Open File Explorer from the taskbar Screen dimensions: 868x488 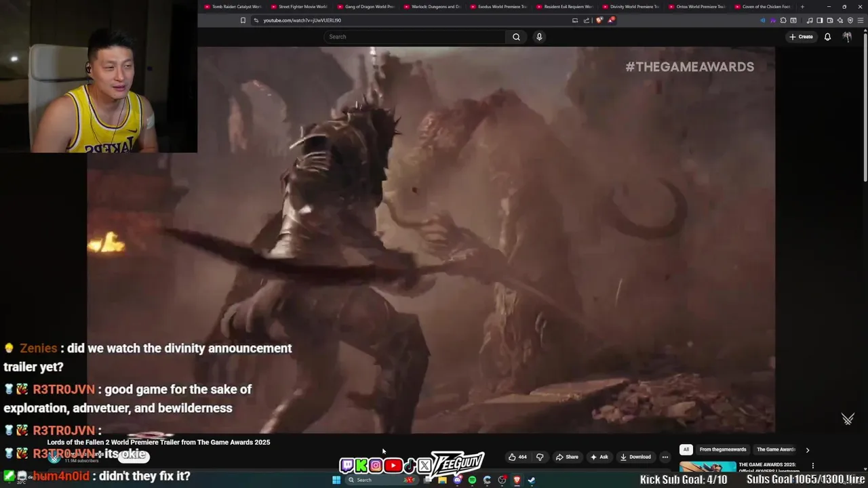[x=442, y=480]
